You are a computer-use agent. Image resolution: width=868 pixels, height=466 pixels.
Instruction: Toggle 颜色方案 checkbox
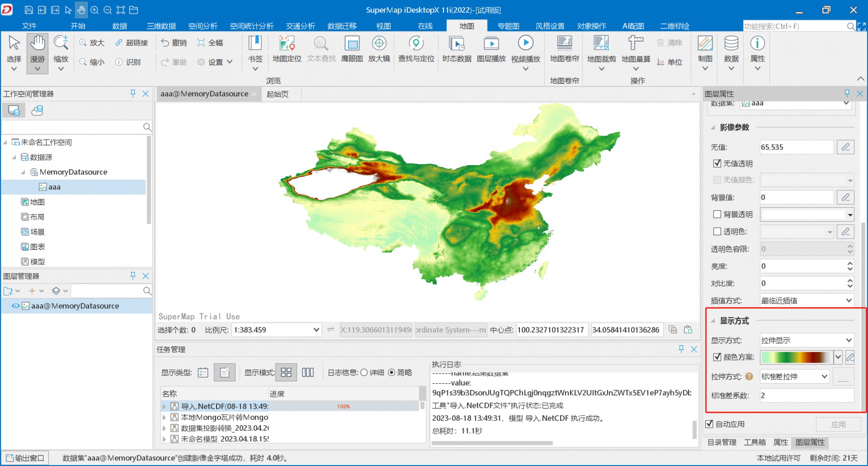717,357
